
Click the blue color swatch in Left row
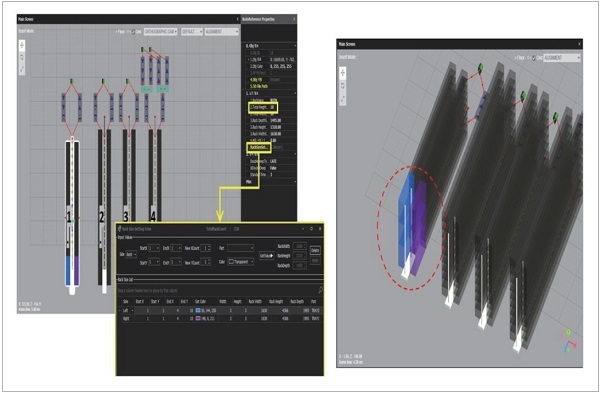click(x=198, y=310)
